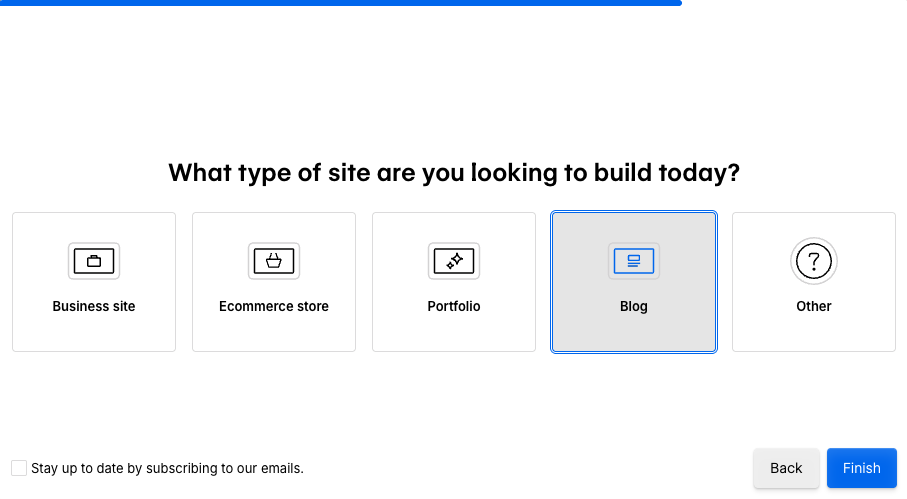
Task: Click the 'Portfolio' text label
Action: pyautogui.click(x=454, y=306)
